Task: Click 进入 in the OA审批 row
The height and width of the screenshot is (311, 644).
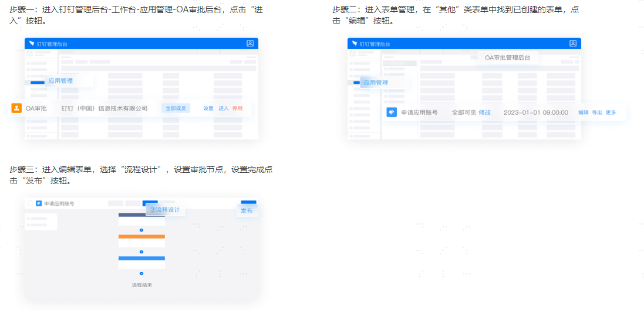Action: 224,109
